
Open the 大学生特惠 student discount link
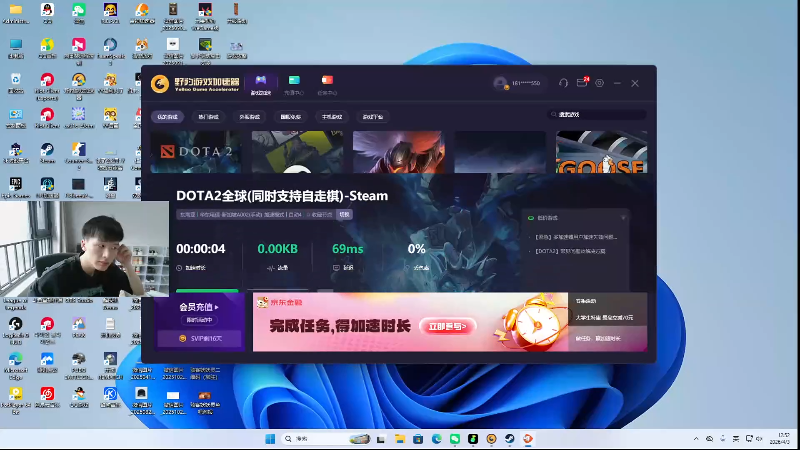604,317
